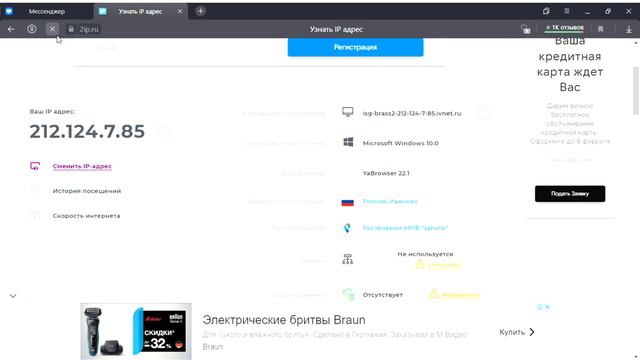Screen dimensions: 640x360
Task: Click the proxy network icon
Action: (x=347, y=259)
